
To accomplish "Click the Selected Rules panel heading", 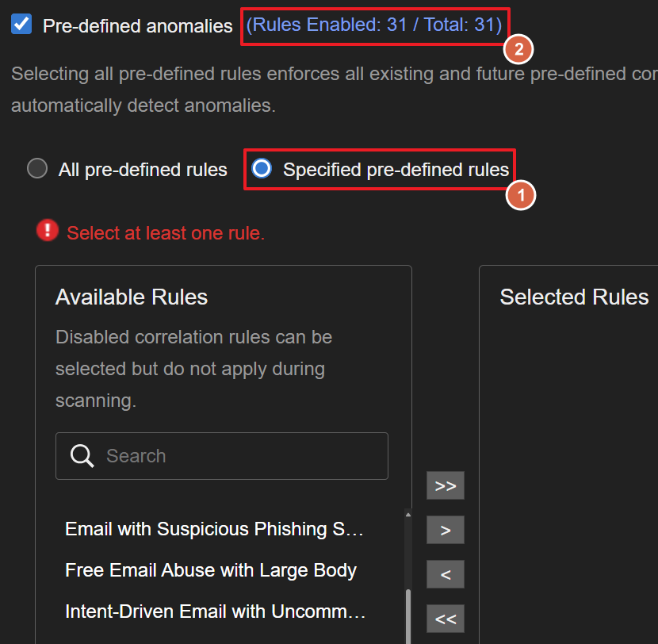I will (574, 297).
